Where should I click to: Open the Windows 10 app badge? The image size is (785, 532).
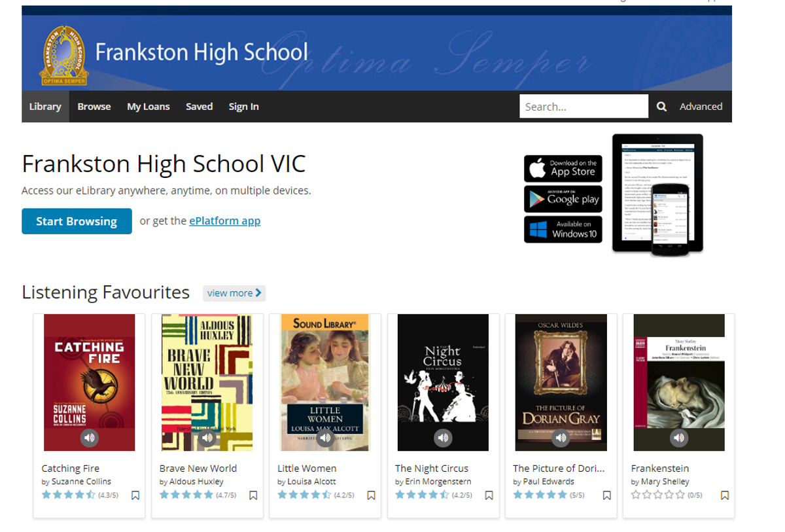(563, 230)
